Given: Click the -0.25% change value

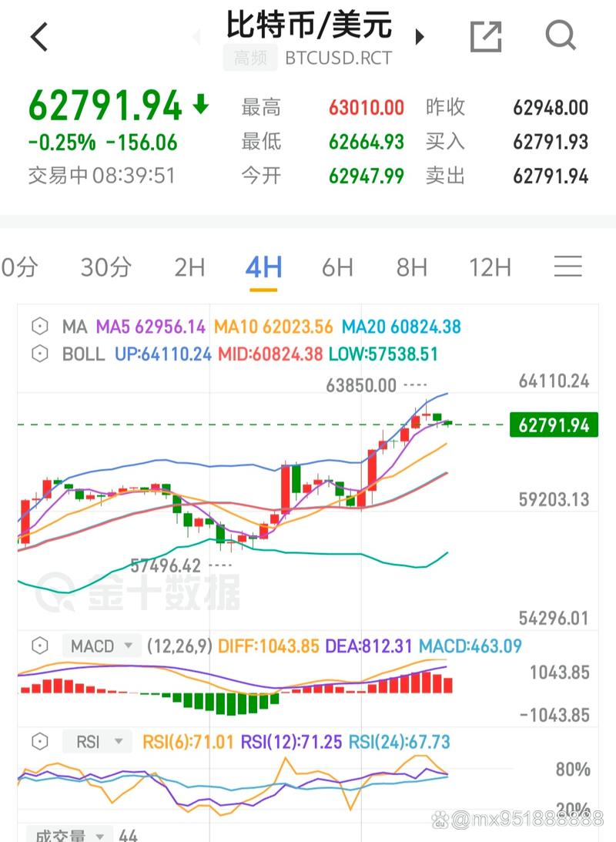Looking at the screenshot, I should (62, 143).
